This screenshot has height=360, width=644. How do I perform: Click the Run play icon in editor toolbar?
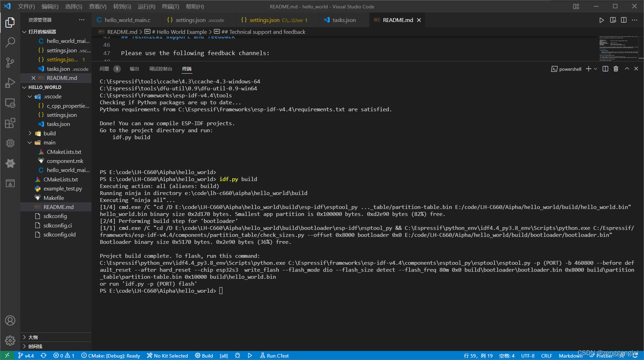(x=601, y=20)
